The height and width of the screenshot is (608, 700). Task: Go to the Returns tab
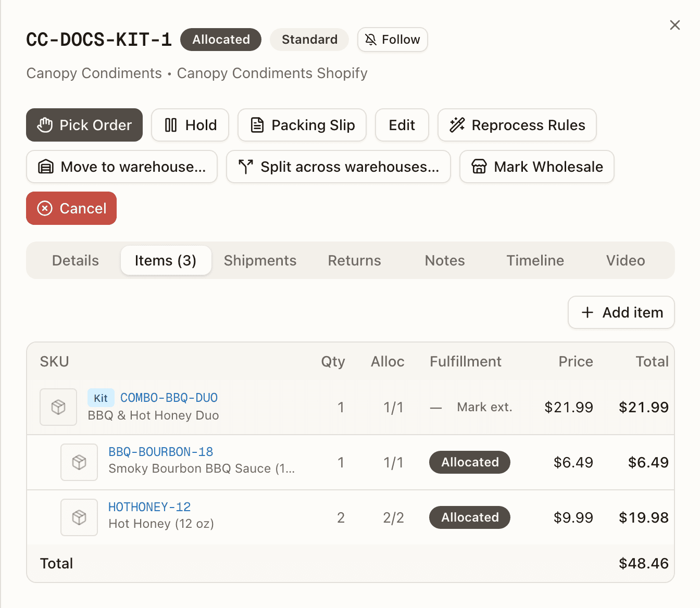[355, 260]
